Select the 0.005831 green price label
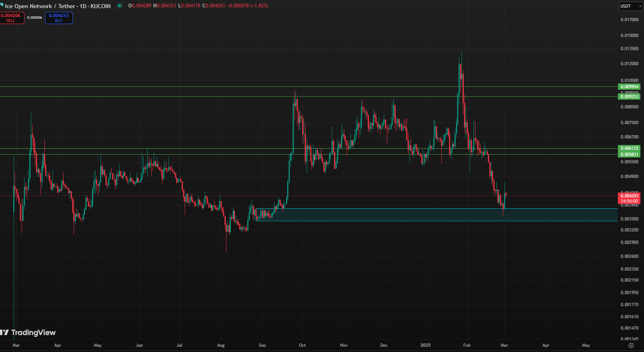 click(629, 154)
